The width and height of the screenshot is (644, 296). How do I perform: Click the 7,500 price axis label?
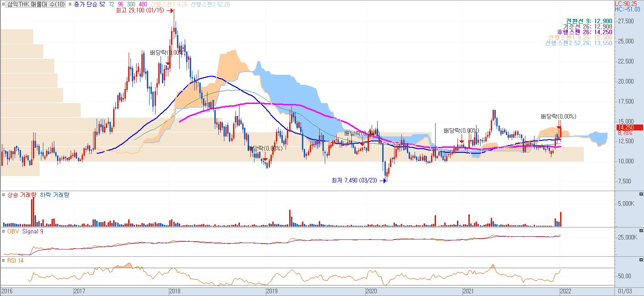(625, 181)
